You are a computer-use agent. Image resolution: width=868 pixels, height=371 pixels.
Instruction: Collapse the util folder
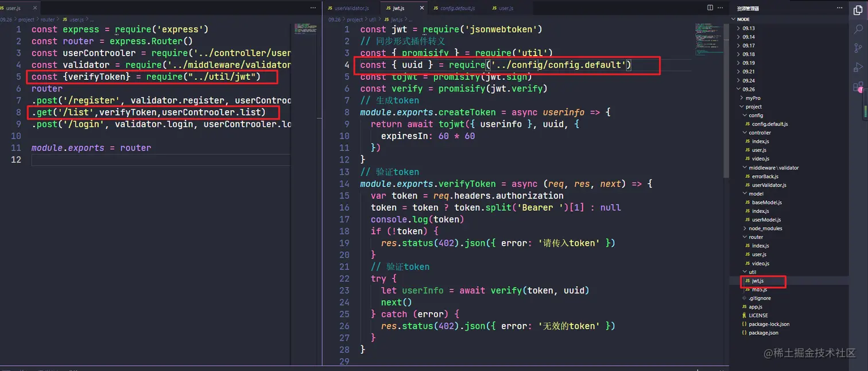coord(752,272)
